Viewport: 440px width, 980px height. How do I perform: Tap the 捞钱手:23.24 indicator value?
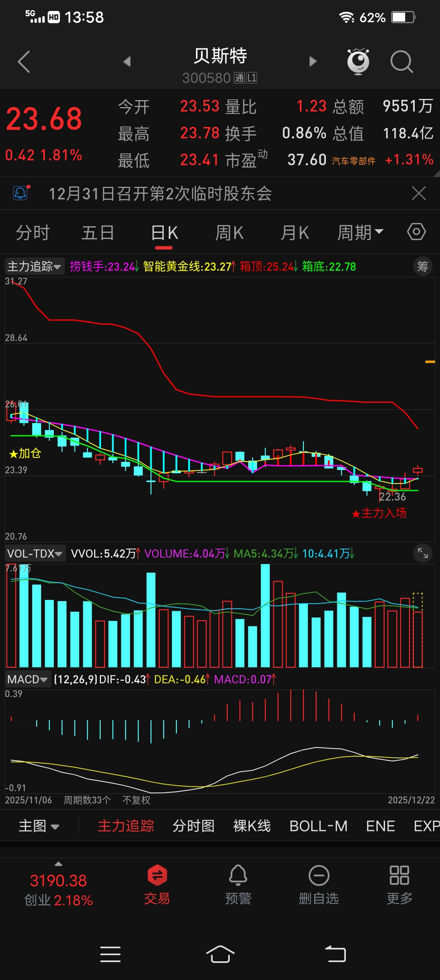click(x=104, y=267)
